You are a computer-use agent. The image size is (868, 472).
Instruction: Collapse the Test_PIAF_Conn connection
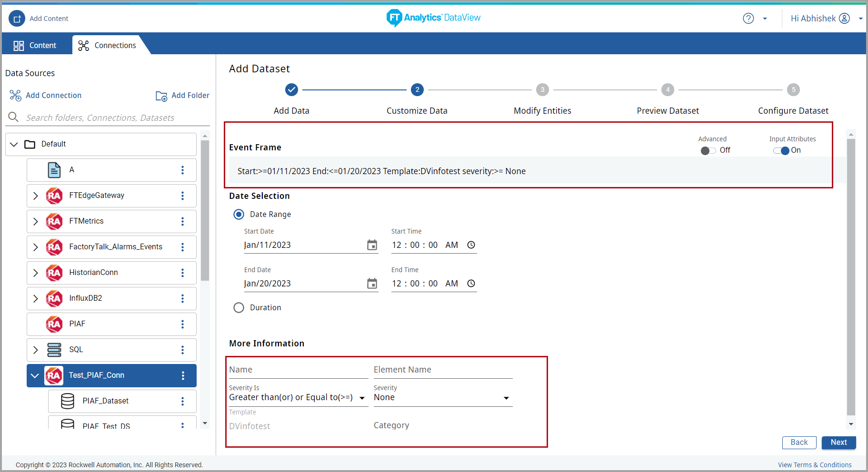(x=35, y=375)
